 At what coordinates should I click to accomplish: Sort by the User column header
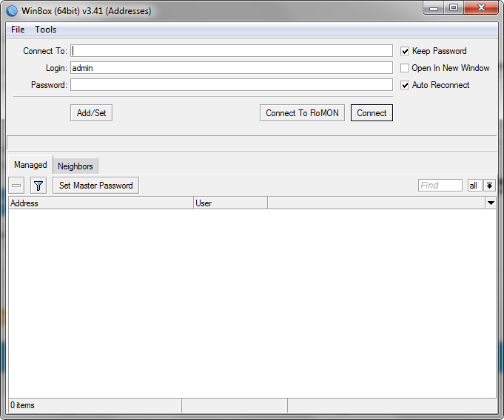click(x=230, y=203)
